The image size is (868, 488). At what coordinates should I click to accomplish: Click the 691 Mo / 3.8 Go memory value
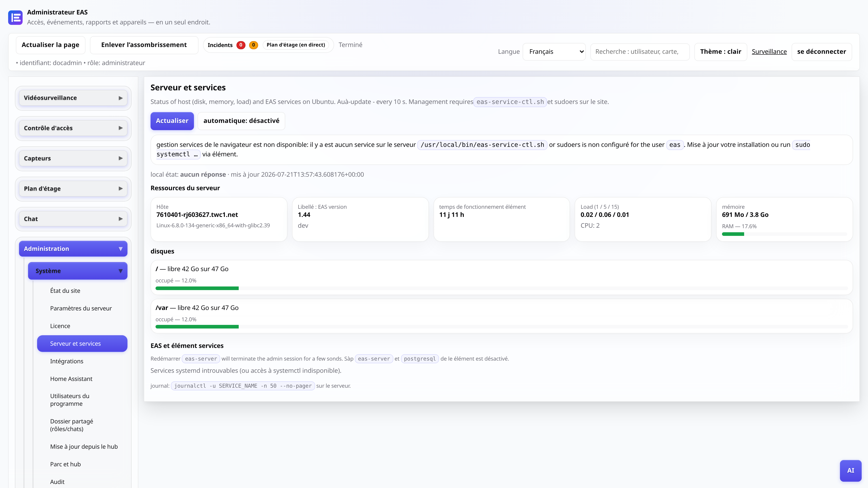[x=745, y=215]
